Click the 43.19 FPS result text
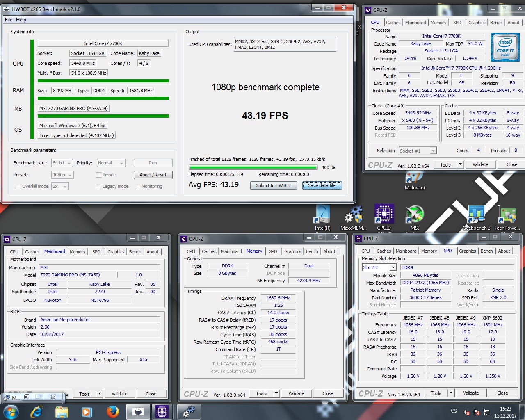The image size is (525, 420). [265, 116]
